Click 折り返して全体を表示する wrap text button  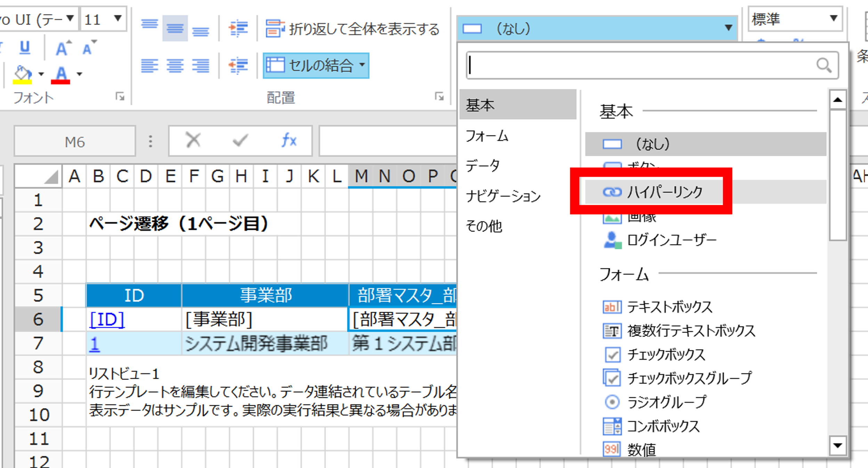[x=353, y=29]
